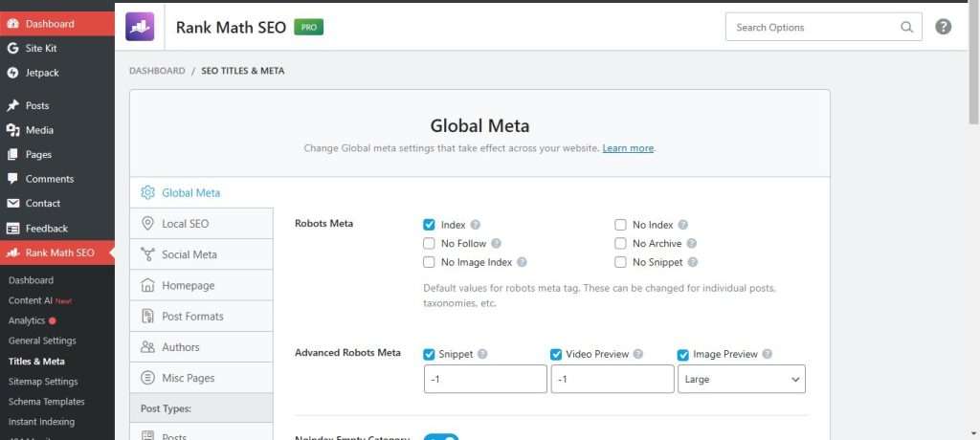Toggle the Noindex Empty Category switch

click(441, 437)
